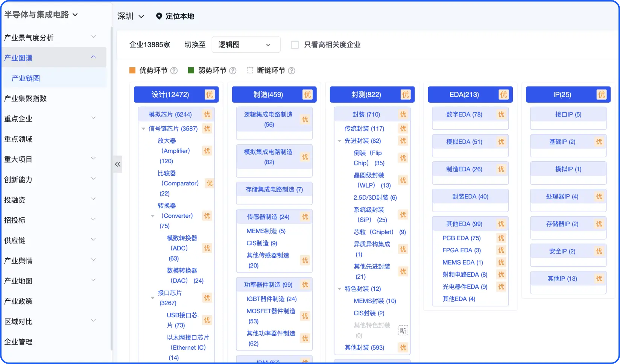Open the 深圳 city selector dropdown

[x=131, y=16]
